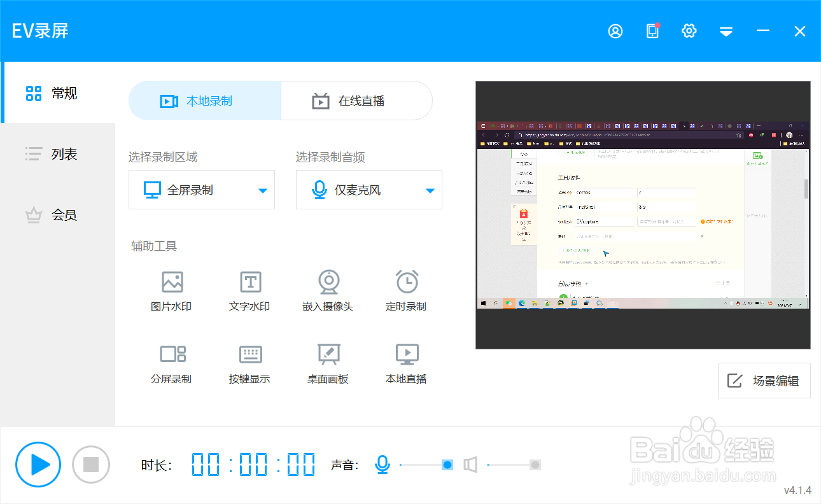Click the microphone icon near the volume slider
The width and height of the screenshot is (821, 504).
[x=382, y=465]
